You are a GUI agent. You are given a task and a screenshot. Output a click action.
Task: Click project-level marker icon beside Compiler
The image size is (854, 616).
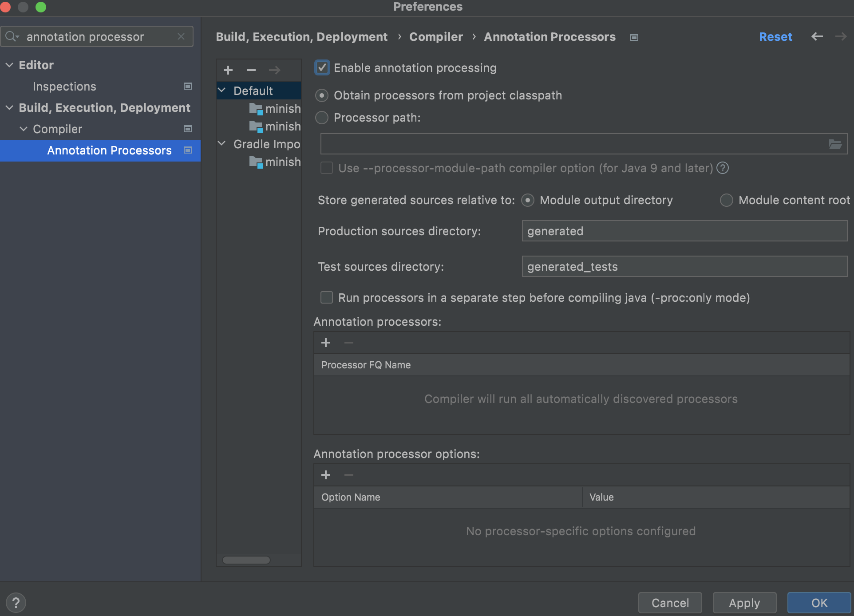[188, 129]
